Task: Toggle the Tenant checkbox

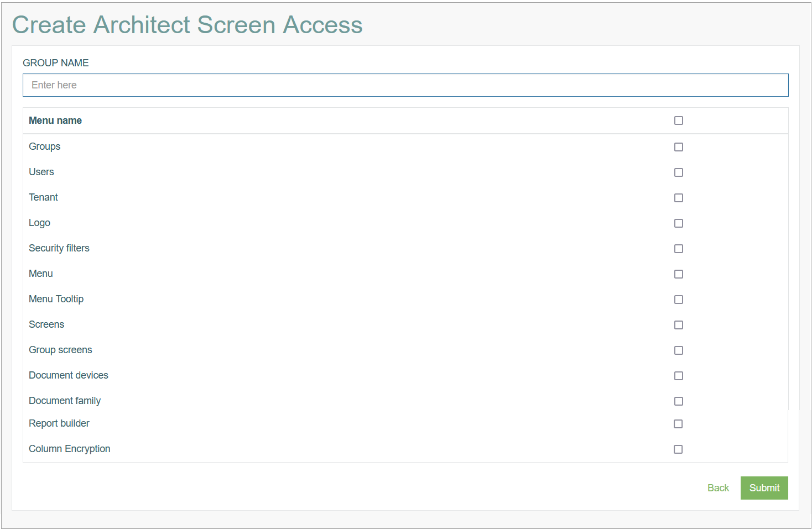Action: (x=679, y=198)
